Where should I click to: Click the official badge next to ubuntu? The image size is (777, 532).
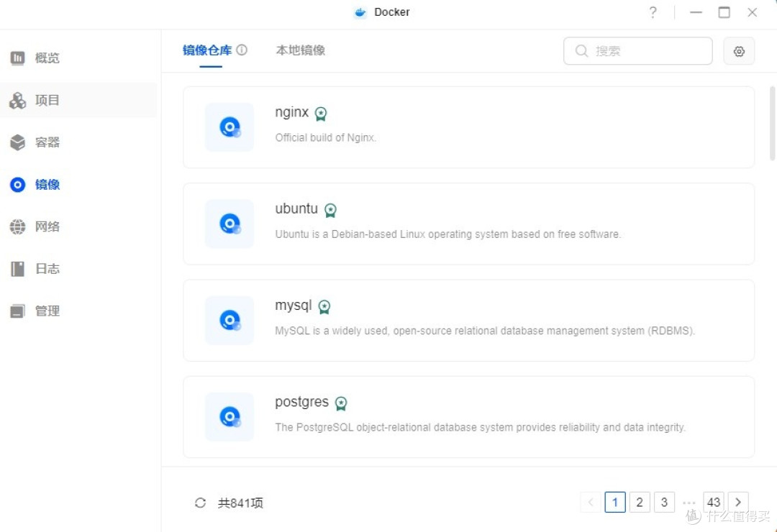coord(330,211)
